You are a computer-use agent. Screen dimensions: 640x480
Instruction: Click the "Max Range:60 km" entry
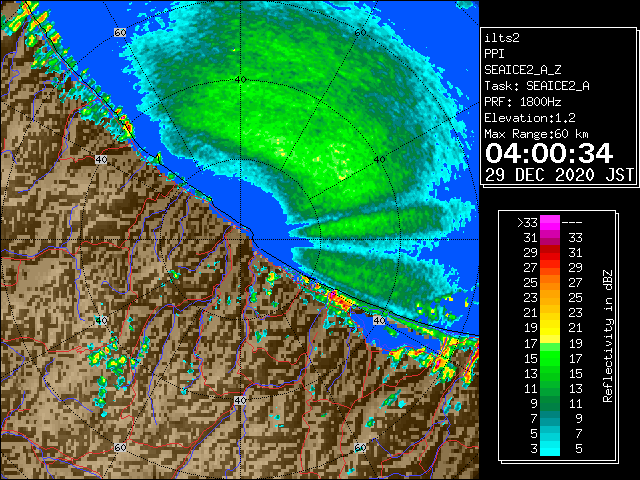[x=537, y=134]
